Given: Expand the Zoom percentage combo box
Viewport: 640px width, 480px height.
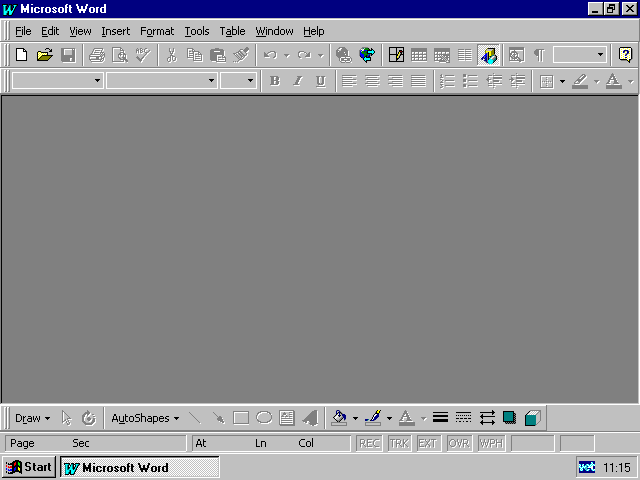Looking at the screenshot, I should point(600,55).
